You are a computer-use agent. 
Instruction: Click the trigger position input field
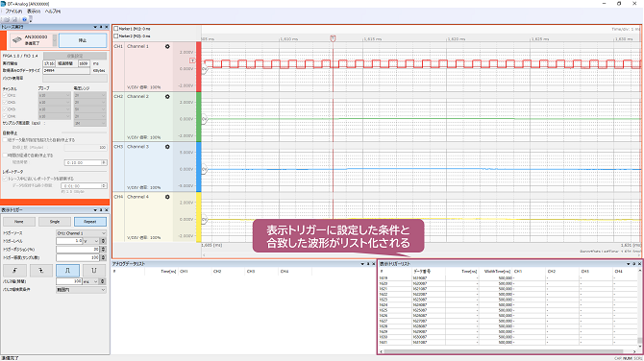pos(78,250)
